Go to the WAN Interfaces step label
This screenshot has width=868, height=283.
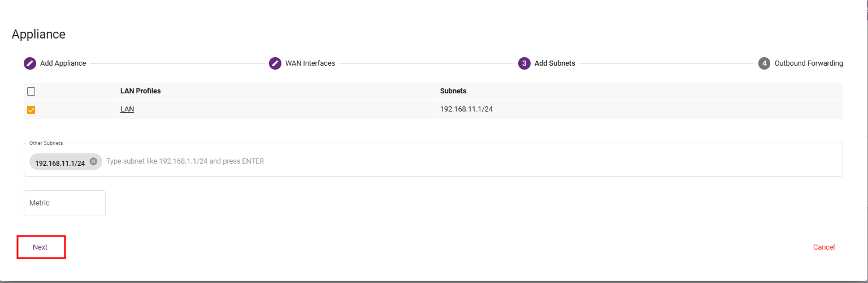point(310,63)
